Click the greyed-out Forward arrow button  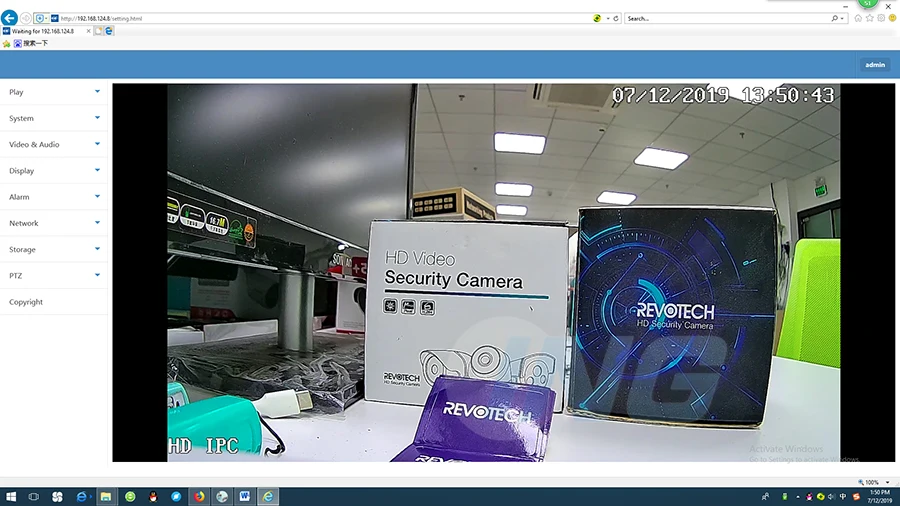[25, 18]
